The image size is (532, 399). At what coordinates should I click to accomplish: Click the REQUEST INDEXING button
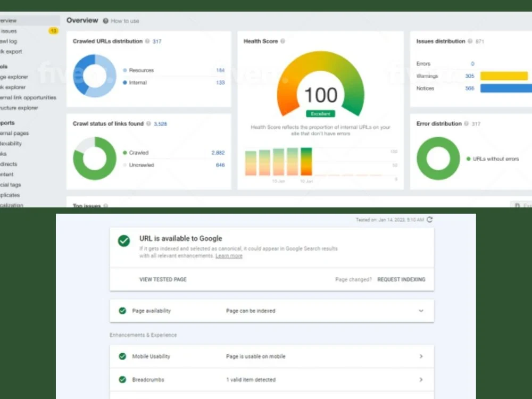(x=401, y=279)
